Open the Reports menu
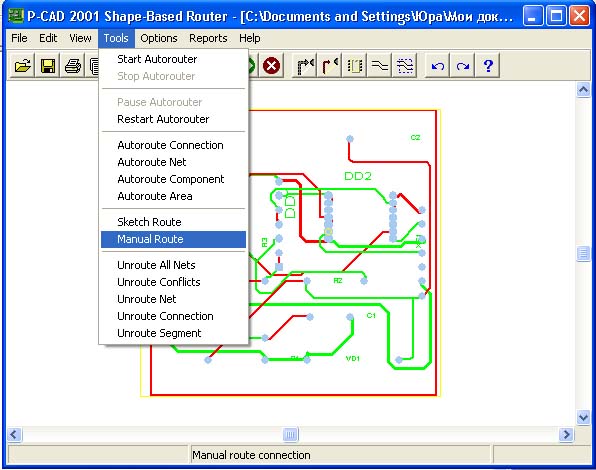 click(208, 38)
